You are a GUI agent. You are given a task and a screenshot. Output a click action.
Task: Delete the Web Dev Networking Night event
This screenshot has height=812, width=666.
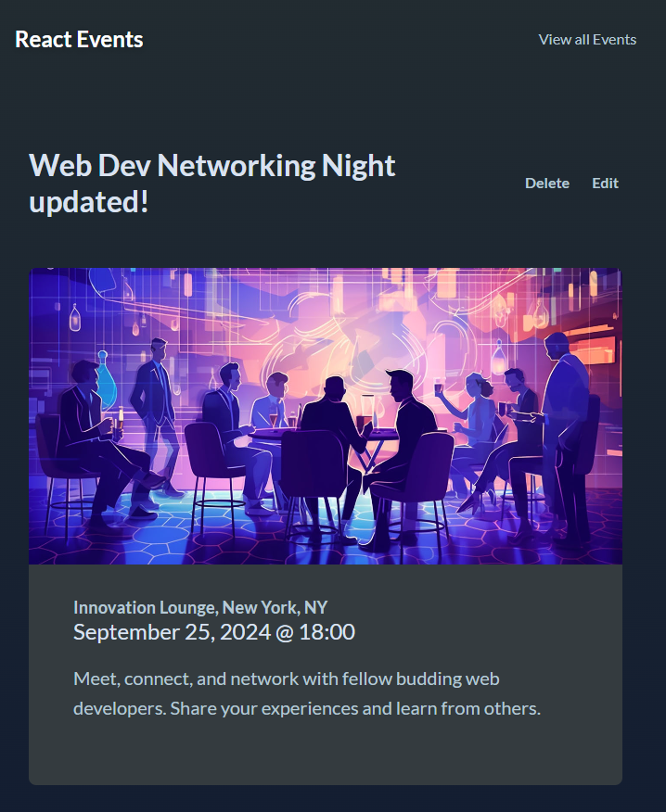pyautogui.click(x=546, y=184)
